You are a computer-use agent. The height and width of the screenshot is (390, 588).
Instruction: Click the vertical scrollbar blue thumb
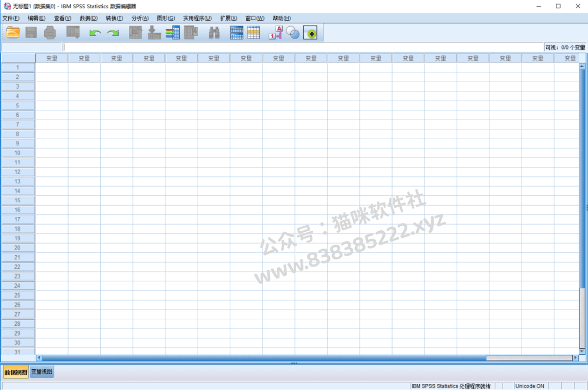[582, 178]
